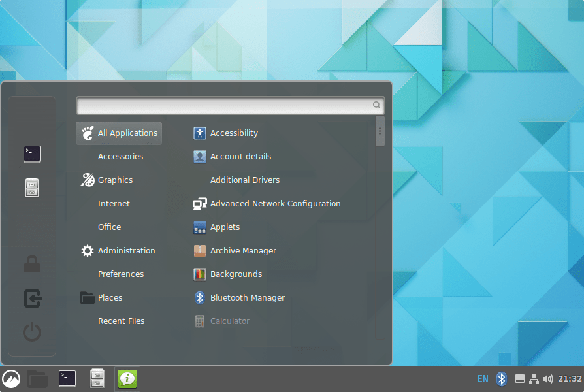584x392 pixels.
Task: Click the gear icon beside Administration
Action: pyautogui.click(x=88, y=250)
